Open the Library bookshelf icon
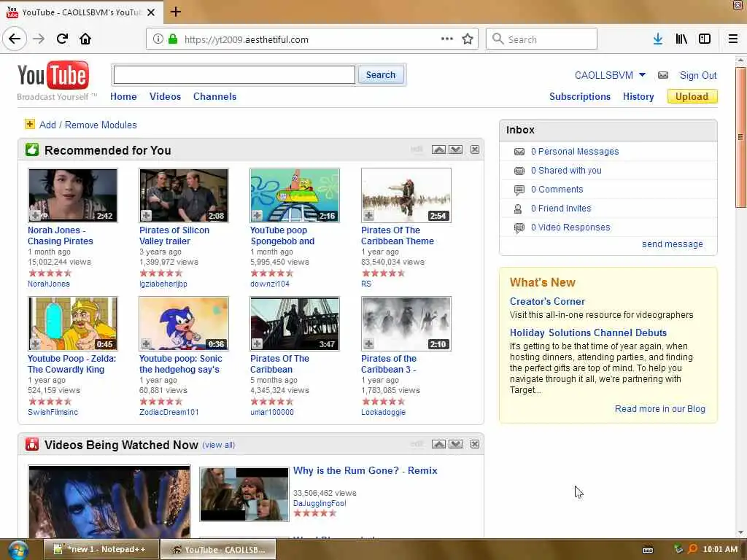 point(681,39)
